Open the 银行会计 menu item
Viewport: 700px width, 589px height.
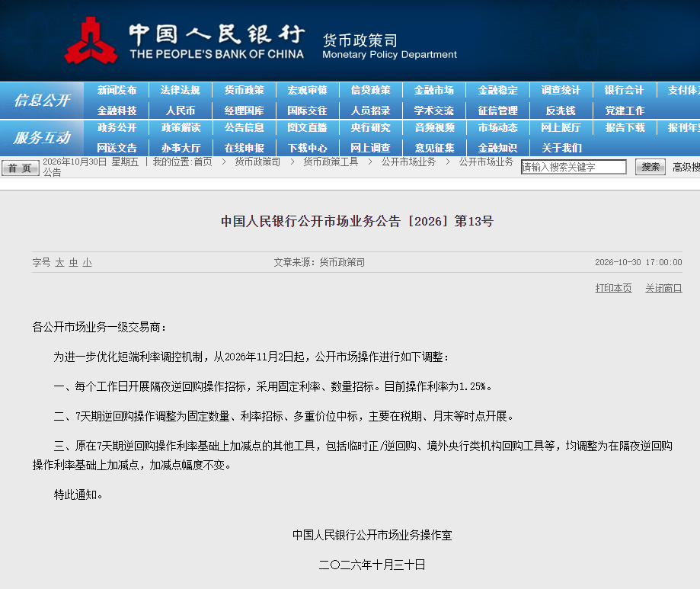coord(624,90)
